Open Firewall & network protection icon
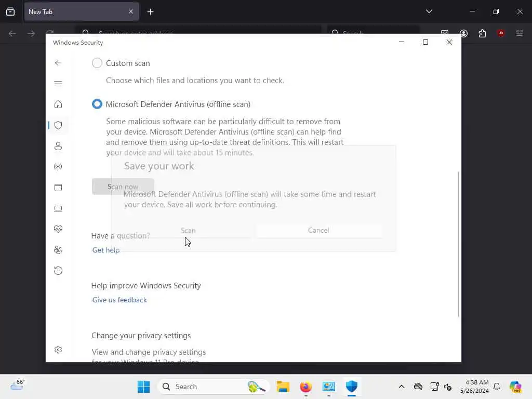 58,167
